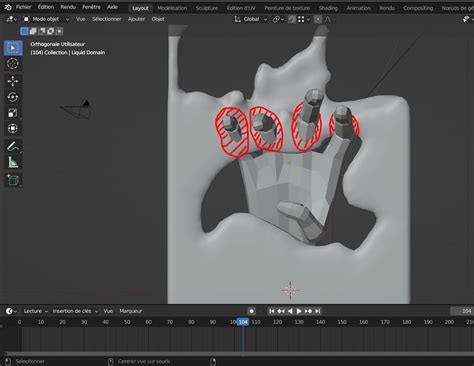Open the Aide menu

click(x=112, y=7)
